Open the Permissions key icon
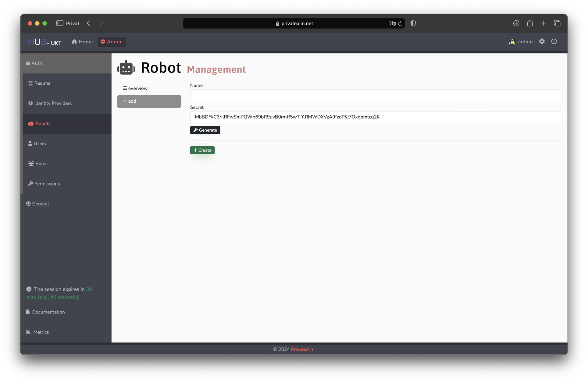Viewport: 588px width, 382px height. (30, 183)
